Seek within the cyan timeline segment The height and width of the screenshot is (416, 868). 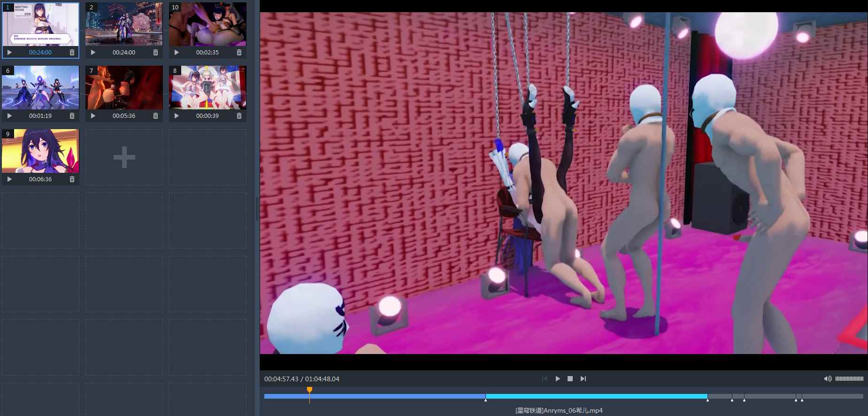click(596, 396)
